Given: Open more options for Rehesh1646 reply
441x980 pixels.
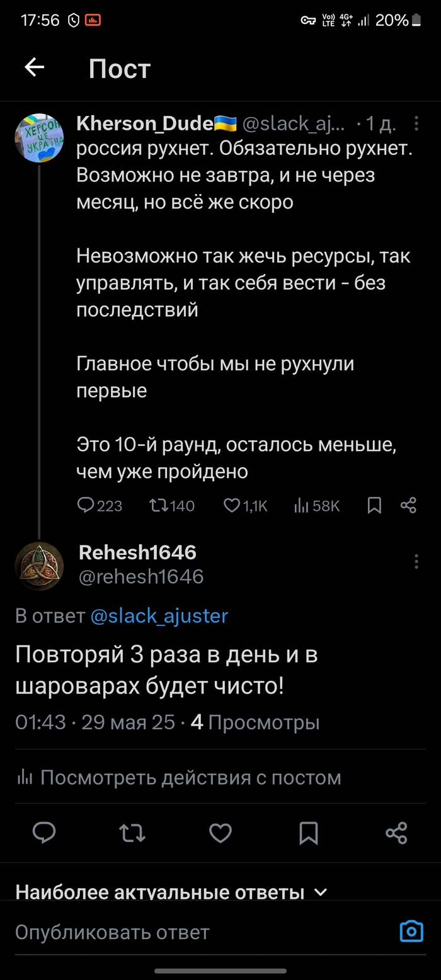Looking at the screenshot, I should (x=416, y=561).
